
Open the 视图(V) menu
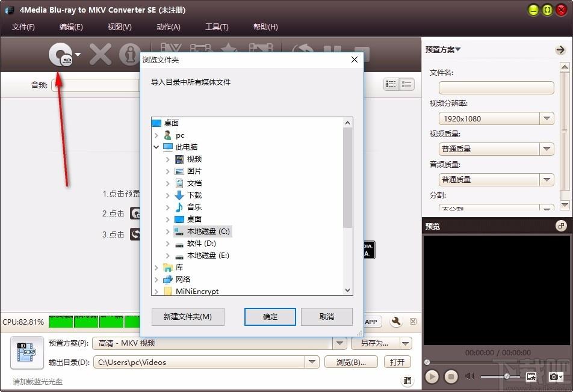120,26
